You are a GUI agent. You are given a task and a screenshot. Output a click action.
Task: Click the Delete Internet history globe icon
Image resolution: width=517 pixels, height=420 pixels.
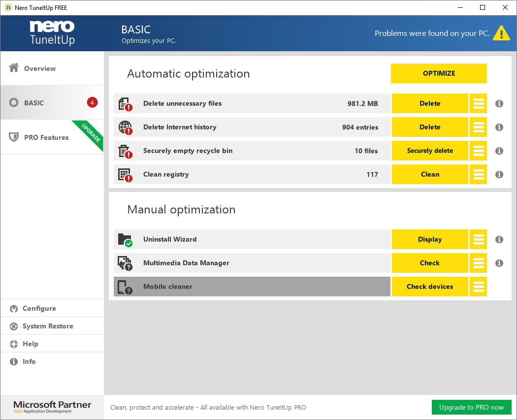[x=125, y=128]
